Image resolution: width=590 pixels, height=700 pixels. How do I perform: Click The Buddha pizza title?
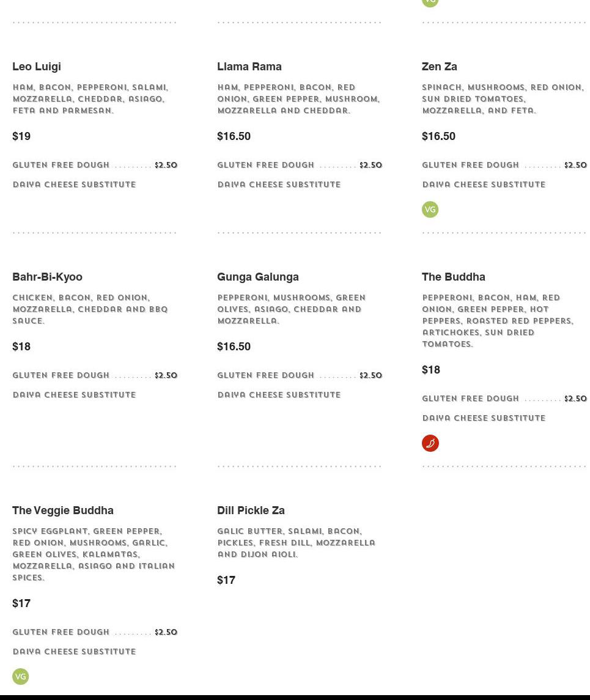point(454,277)
